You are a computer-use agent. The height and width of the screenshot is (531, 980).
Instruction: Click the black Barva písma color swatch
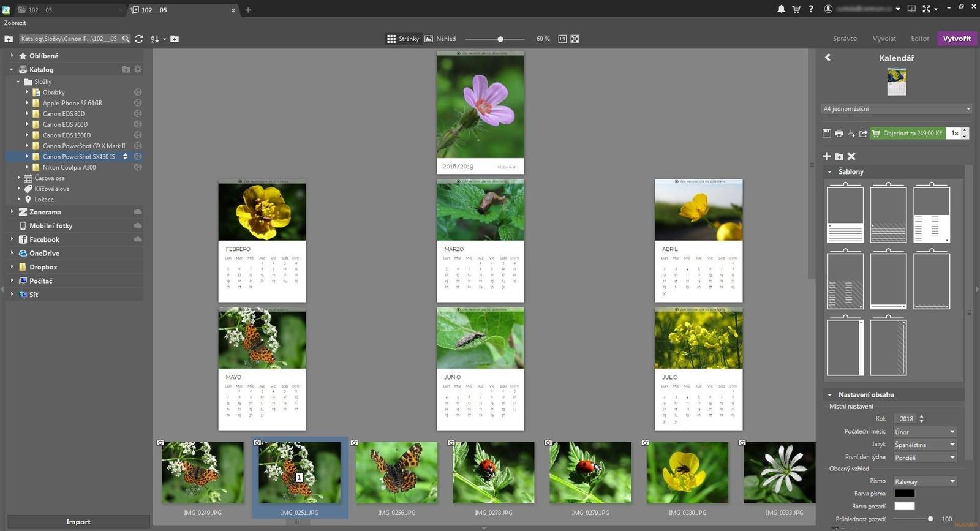[x=904, y=494]
